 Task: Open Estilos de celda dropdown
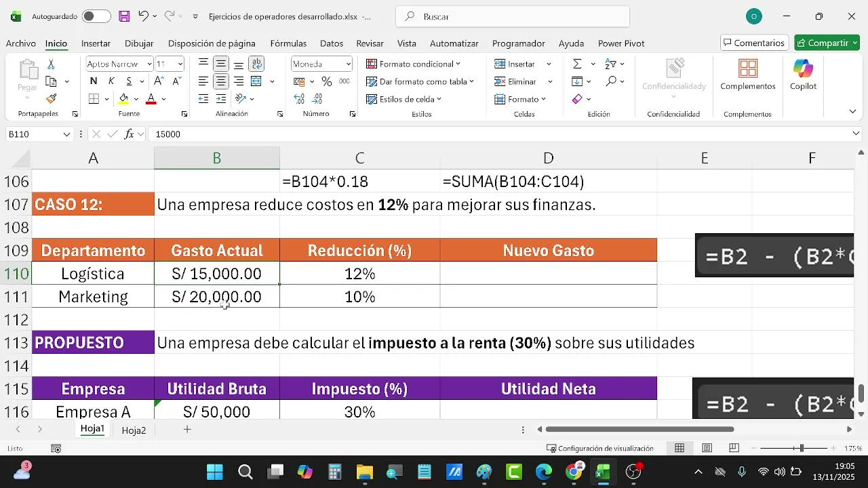point(403,99)
